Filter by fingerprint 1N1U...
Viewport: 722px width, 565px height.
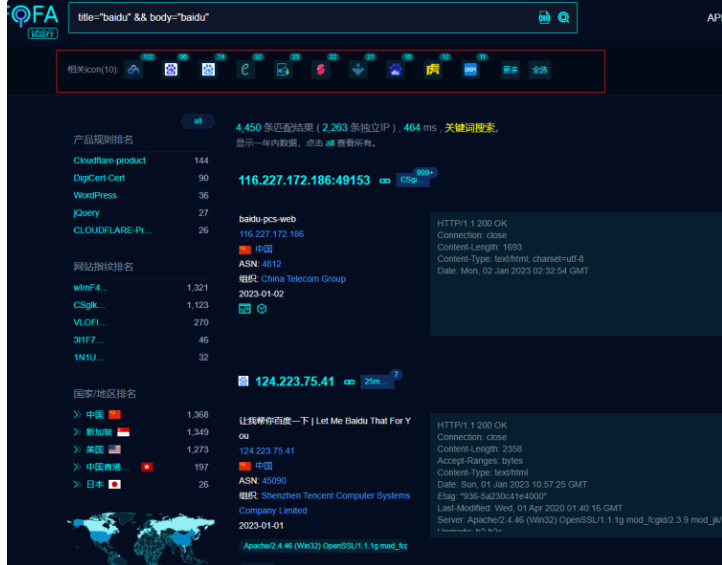pos(88,358)
